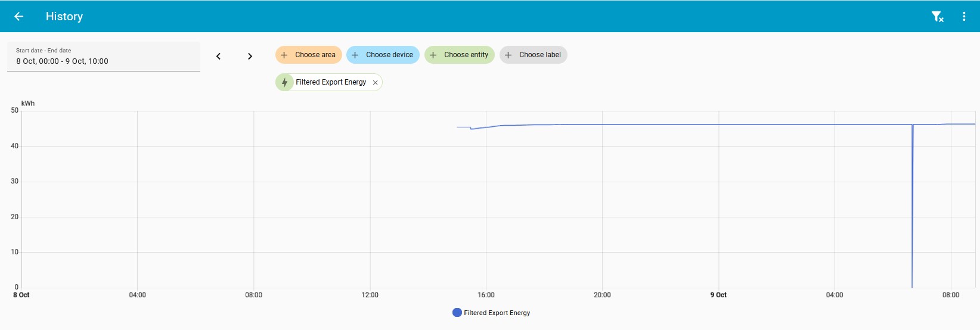The image size is (980, 330).
Task: Toggle Filtered Export Energy legend entry
Action: coord(491,313)
